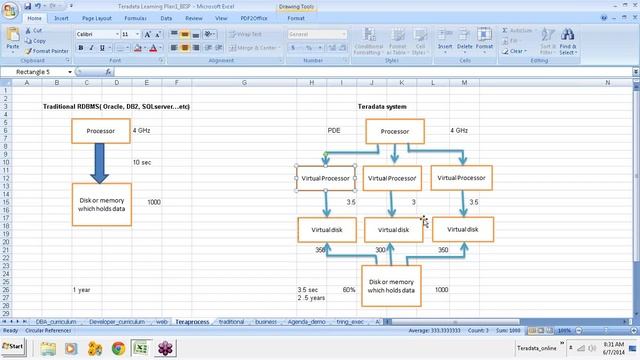
Task: Decrease font size with Shrink Font
Action: point(158,34)
